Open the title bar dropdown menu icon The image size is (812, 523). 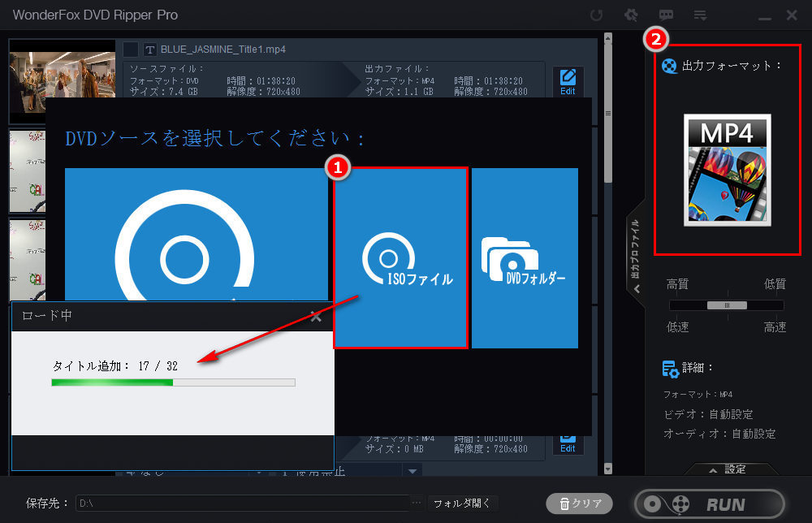pyautogui.click(x=699, y=15)
